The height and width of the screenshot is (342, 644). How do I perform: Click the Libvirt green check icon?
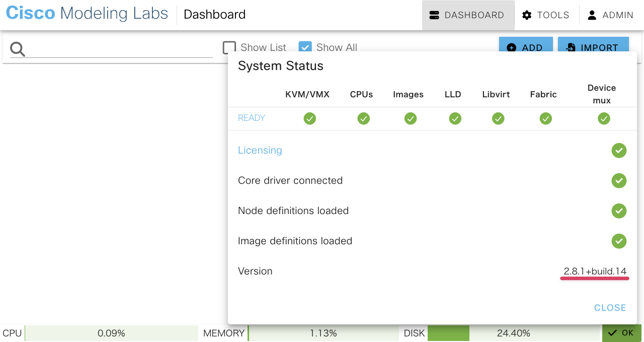tap(498, 118)
